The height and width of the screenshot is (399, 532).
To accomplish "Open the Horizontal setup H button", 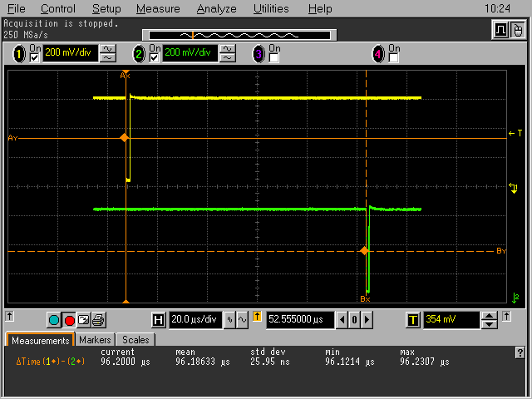I will tap(159, 320).
